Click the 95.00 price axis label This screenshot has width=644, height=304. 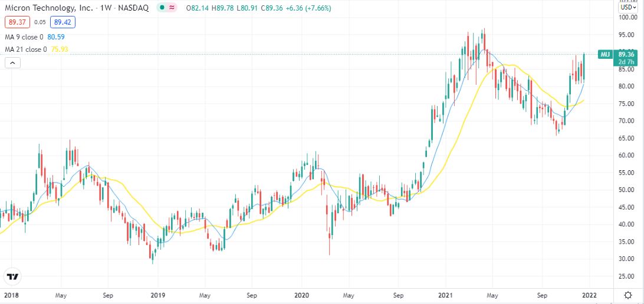[x=627, y=35]
